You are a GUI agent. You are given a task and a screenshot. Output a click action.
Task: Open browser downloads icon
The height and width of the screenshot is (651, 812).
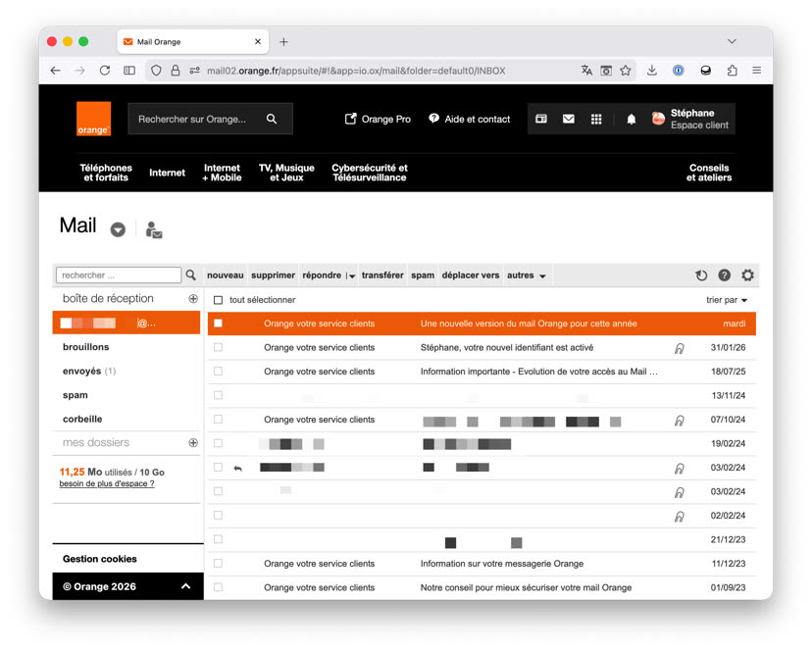[x=652, y=71]
